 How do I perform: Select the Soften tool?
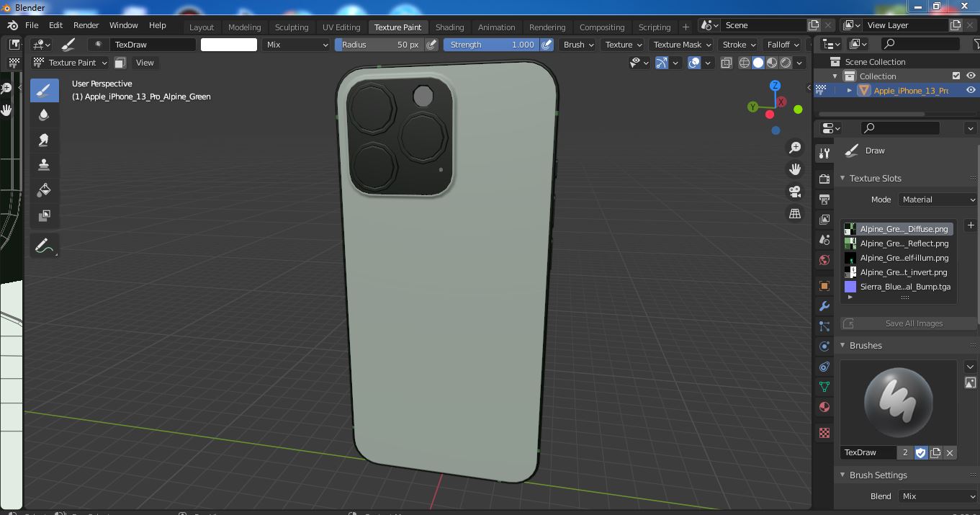(x=44, y=115)
